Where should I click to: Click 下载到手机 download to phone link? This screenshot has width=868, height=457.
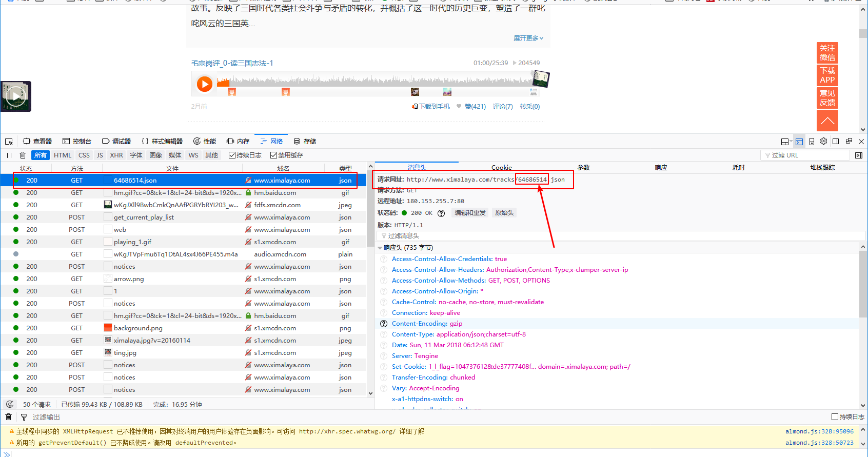coord(431,107)
